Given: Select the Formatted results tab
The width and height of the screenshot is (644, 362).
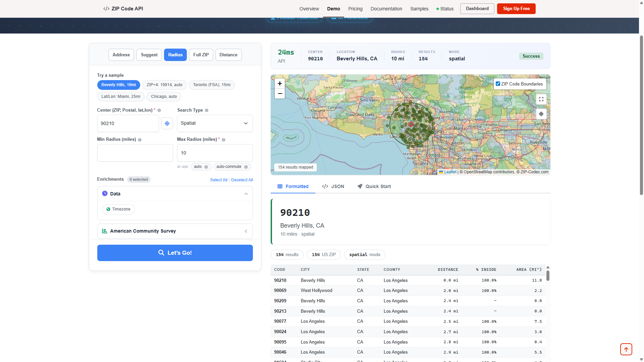Looking at the screenshot, I should pos(293,186).
